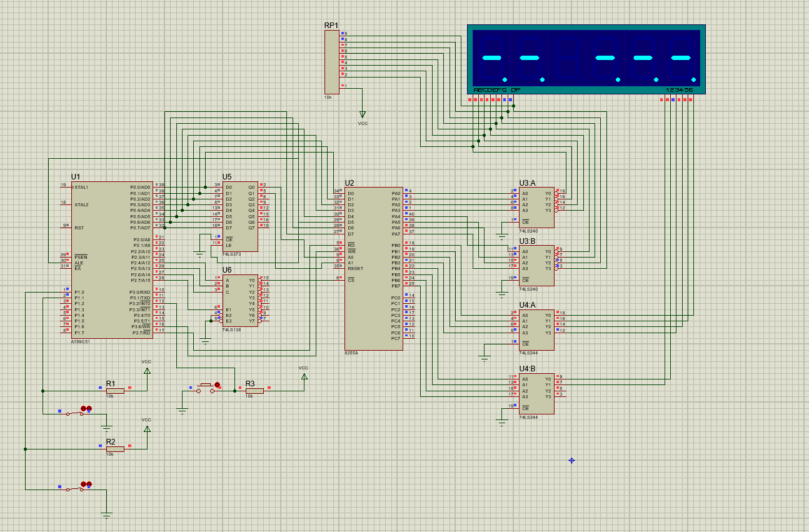809x532 pixels.
Task: Select the ground symbol below the push button
Action: 182,411
